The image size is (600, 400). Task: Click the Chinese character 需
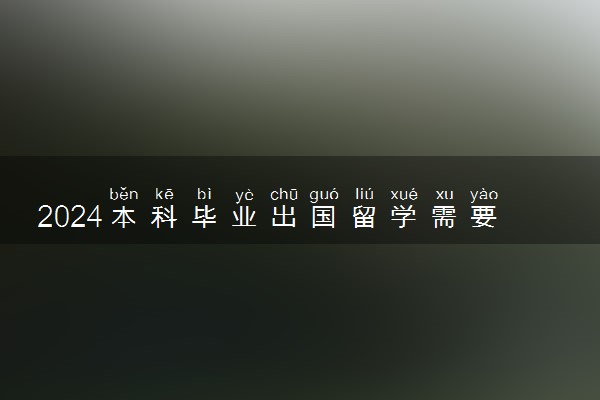[x=444, y=217]
